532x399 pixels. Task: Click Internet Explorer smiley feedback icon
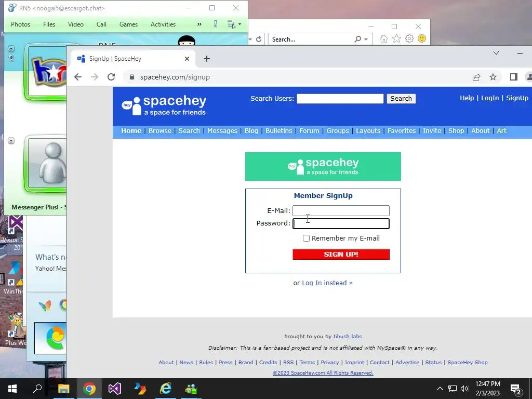tap(422, 38)
